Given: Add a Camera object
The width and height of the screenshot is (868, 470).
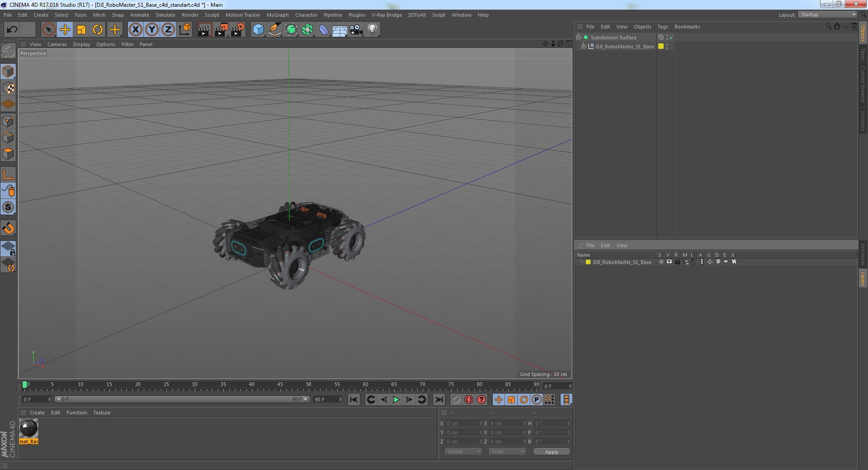Looking at the screenshot, I should (356, 30).
